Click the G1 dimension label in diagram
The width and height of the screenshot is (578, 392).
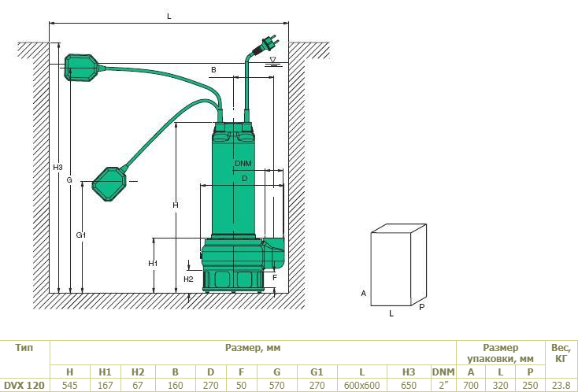tap(80, 235)
